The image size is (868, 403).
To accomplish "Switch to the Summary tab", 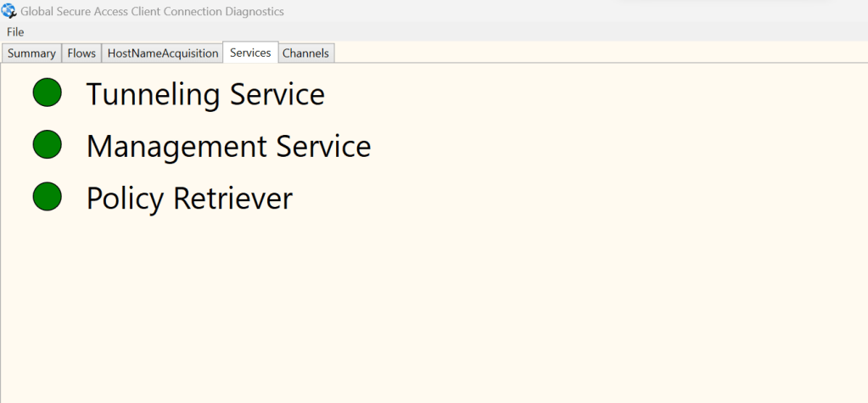I will pos(31,53).
